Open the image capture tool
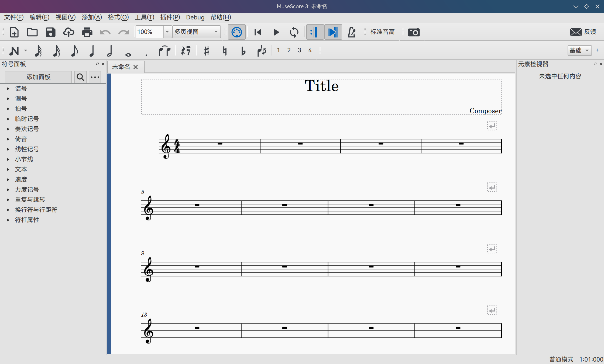Viewport: 604px width, 364px height. point(413,32)
